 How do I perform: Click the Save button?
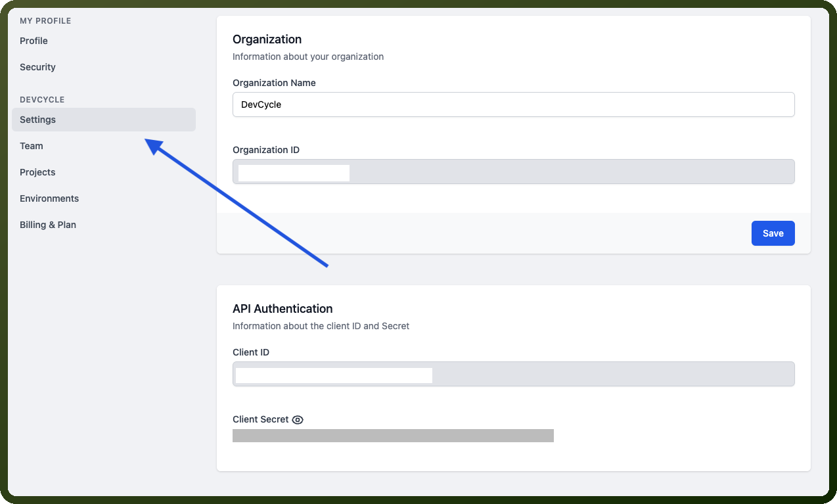point(773,233)
